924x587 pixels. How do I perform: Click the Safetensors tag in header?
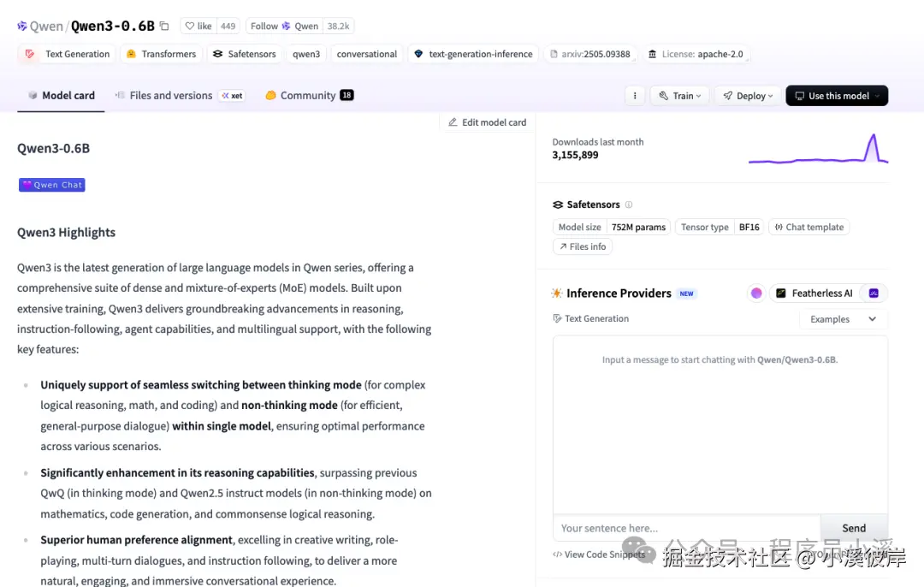(244, 54)
